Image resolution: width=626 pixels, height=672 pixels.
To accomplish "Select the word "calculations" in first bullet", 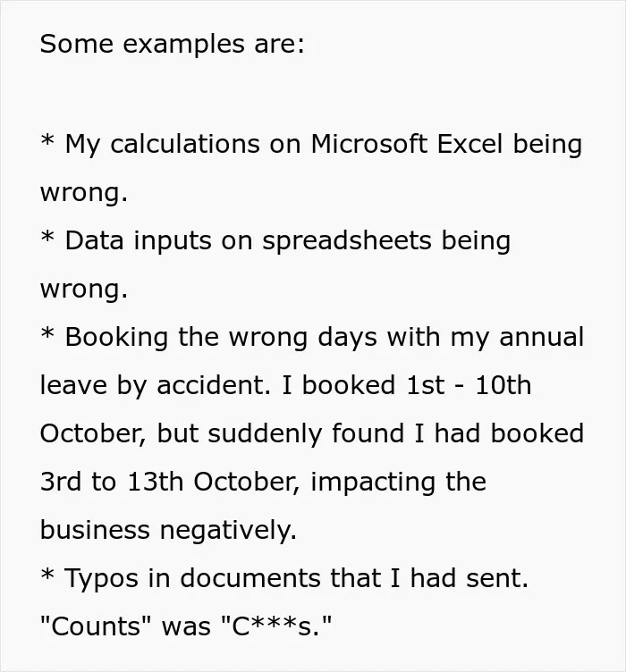I will (185, 144).
